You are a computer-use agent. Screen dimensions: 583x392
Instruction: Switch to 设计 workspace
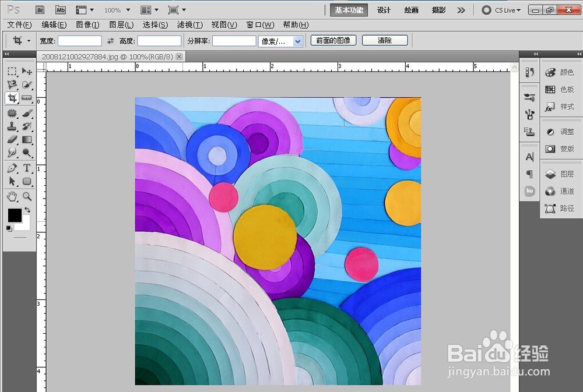point(384,10)
